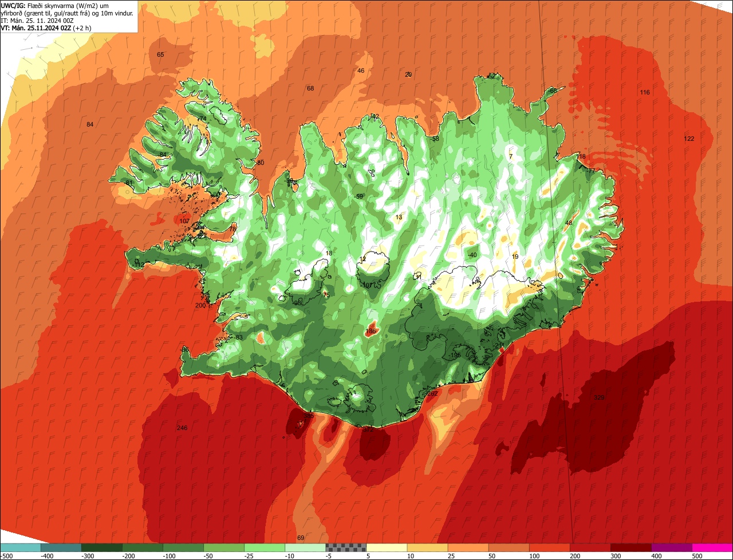This screenshot has width=733, height=560.
Task: Select the pale yellow 5 to 10 swatch
Action: click(386, 547)
